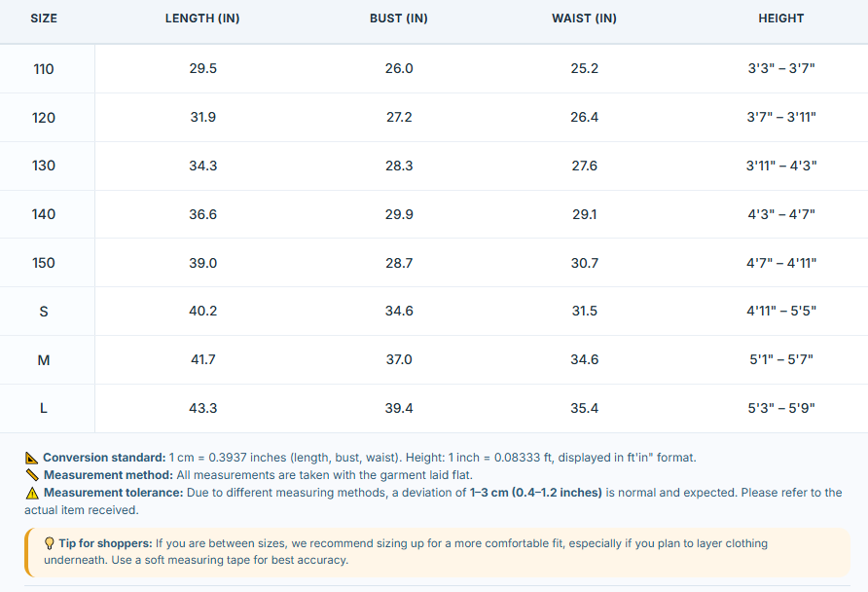Click the warning triangle icon beside Measurement tolerance
868x592 pixels.
[x=32, y=493]
